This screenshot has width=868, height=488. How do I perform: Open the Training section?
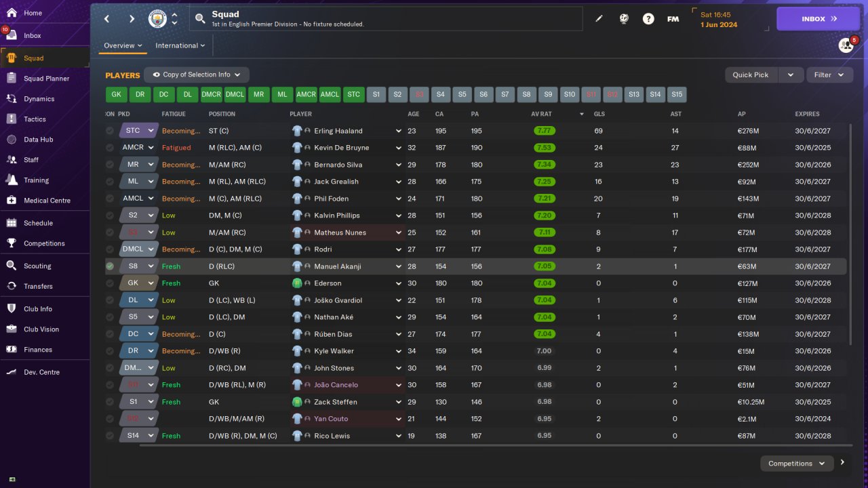coord(45,180)
